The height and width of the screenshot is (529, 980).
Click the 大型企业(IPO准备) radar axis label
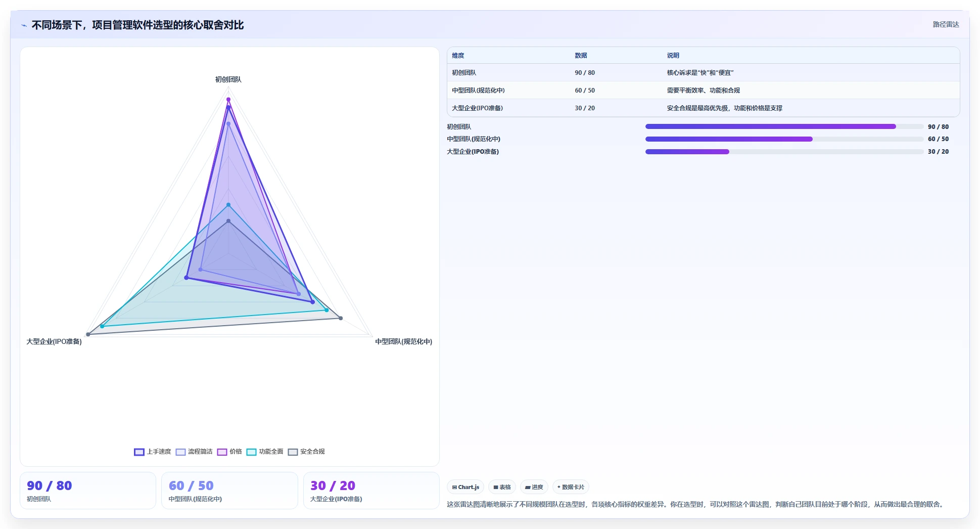[x=54, y=342]
